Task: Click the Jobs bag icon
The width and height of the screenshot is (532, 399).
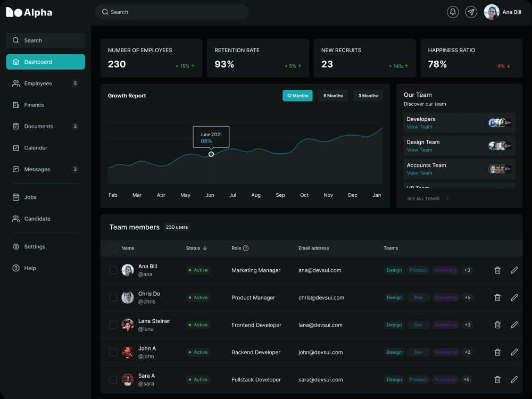Action: click(x=16, y=197)
